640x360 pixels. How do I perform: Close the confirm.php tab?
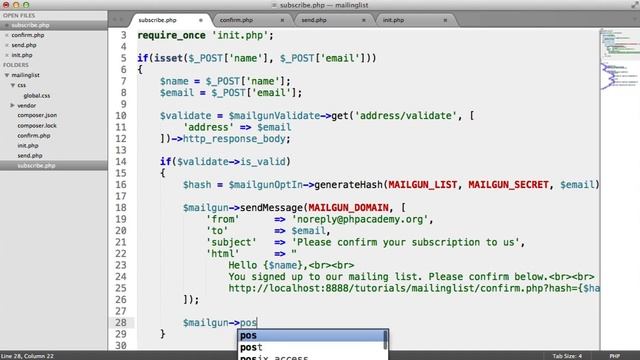[x=282, y=20]
